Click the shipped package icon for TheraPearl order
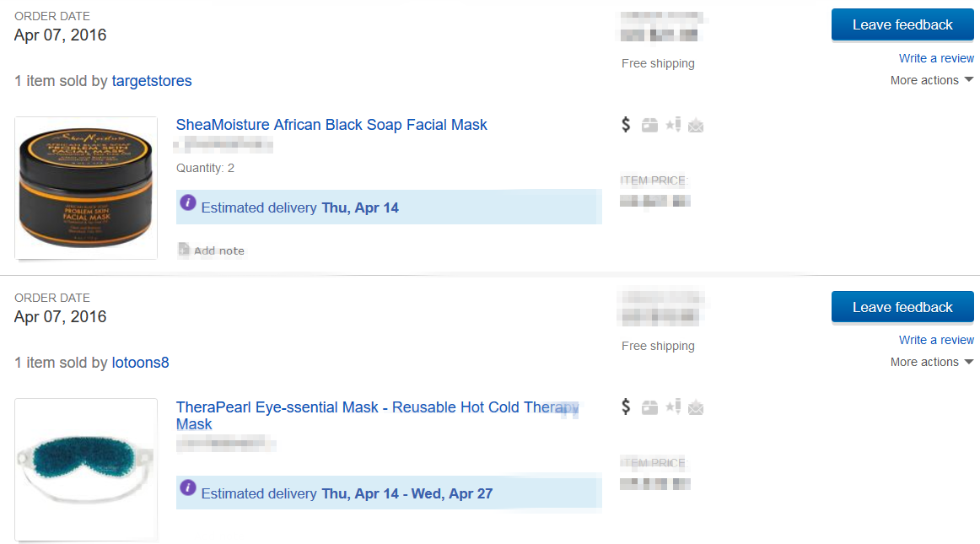Image resolution: width=980 pixels, height=544 pixels. [649, 407]
